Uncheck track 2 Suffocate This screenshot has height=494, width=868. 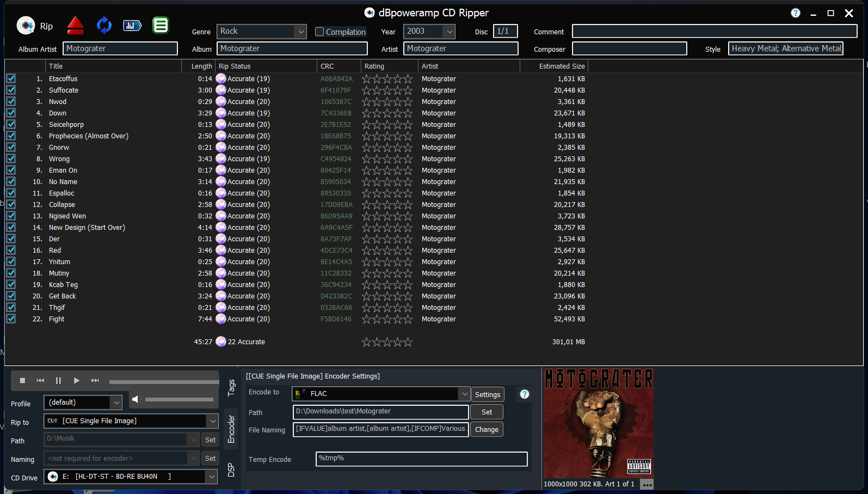pos(11,90)
